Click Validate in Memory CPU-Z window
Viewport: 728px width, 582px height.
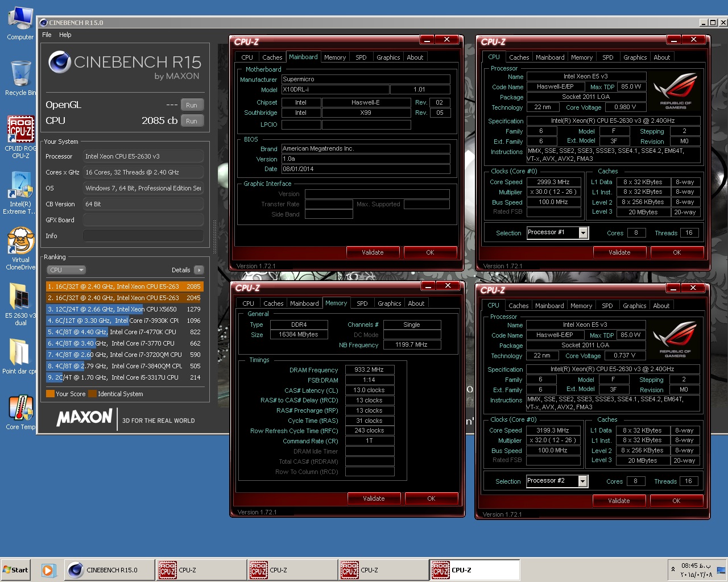point(374,498)
